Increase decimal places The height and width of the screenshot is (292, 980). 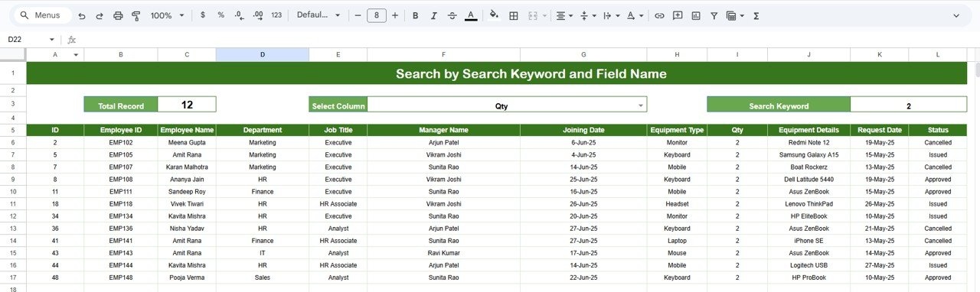[x=257, y=15]
